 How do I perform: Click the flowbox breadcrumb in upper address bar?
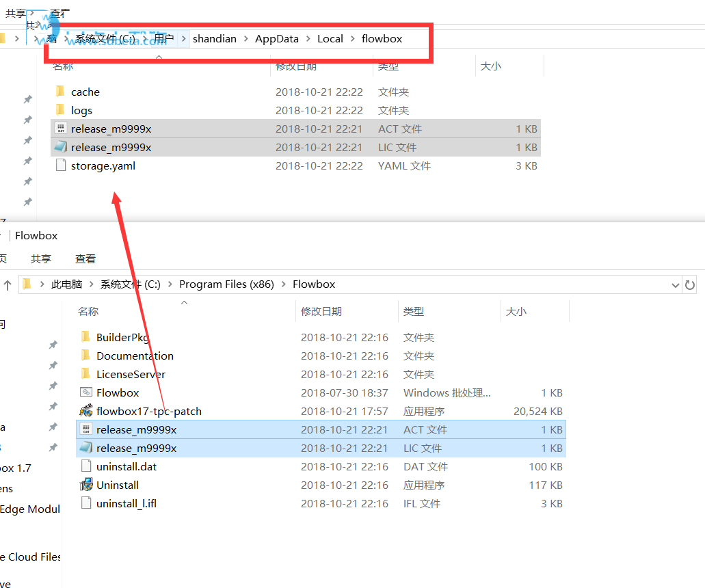pos(382,39)
